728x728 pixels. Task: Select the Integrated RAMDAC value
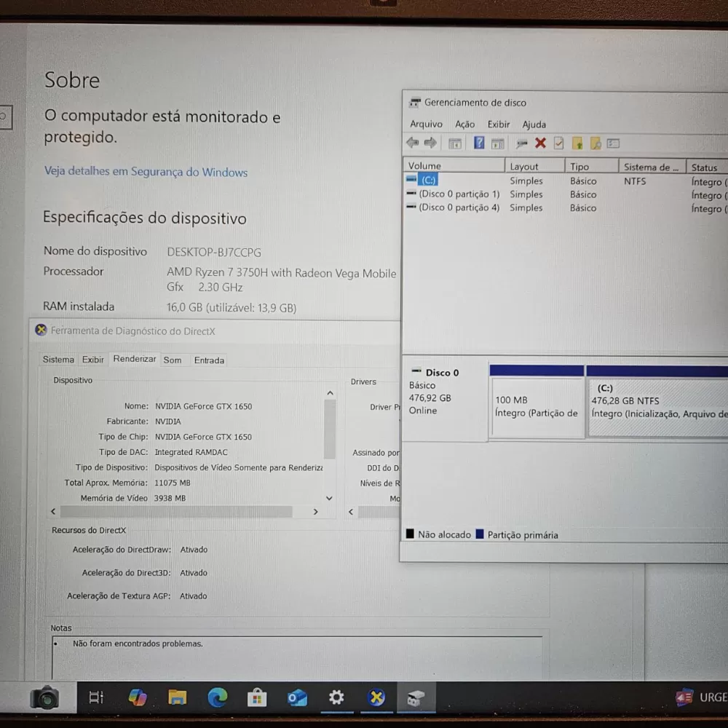191,452
